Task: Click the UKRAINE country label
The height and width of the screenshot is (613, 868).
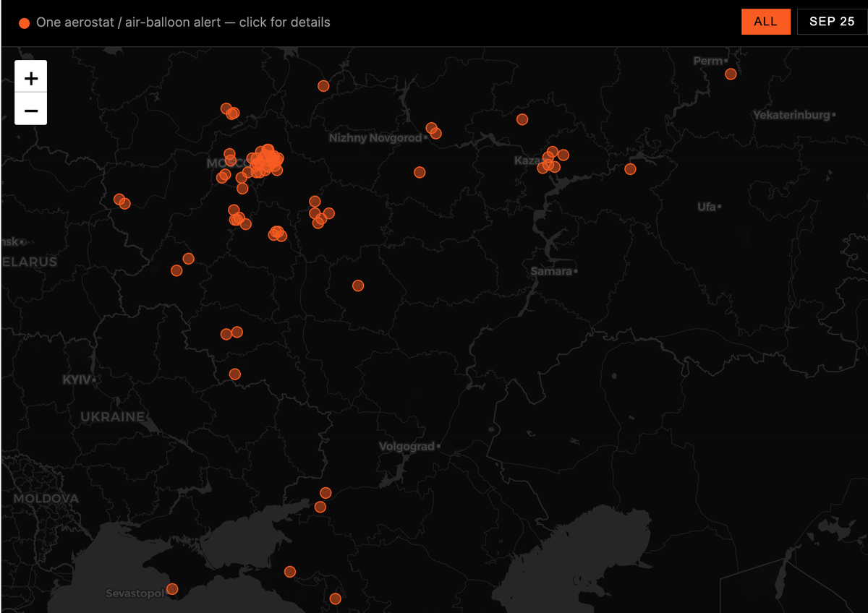Action: pos(112,417)
